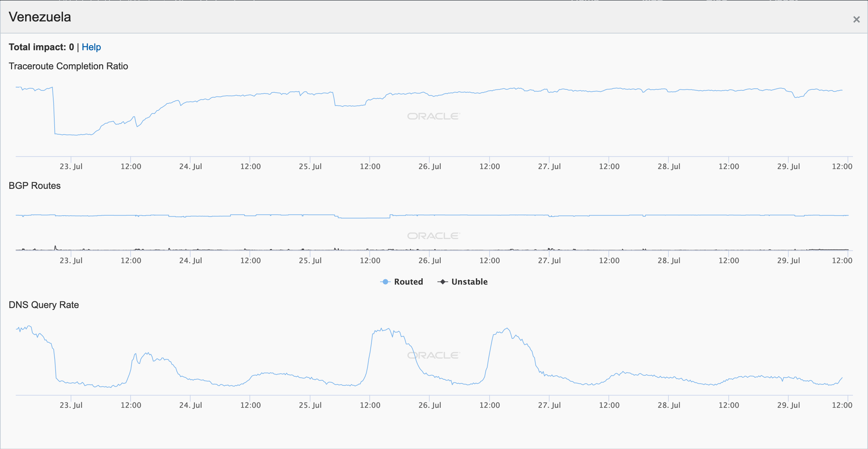Open the Help link
The height and width of the screenshot is (449, 868).
(x=91, y=47)
